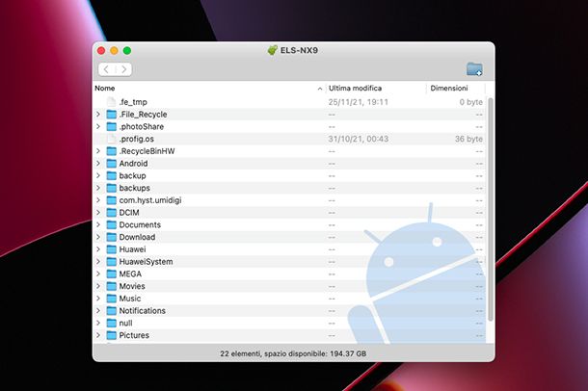
Task: Click the .RecycleBinHW folder icon
Action: tap(112, 151)
